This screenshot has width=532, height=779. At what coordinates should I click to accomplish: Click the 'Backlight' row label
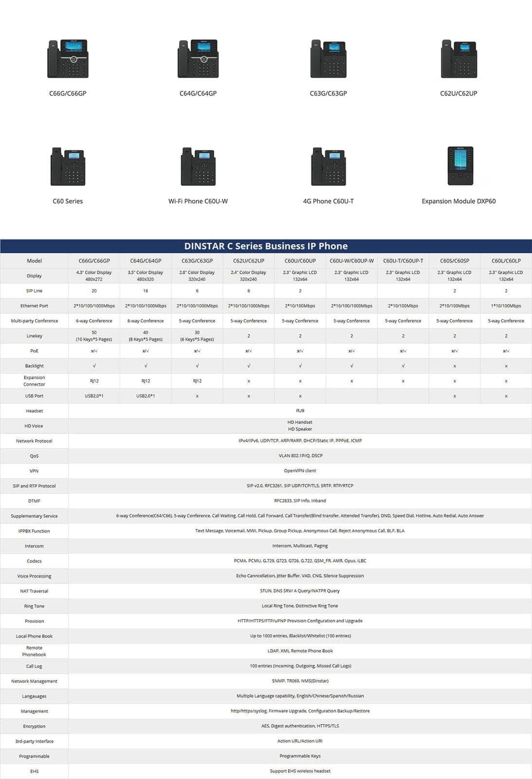point(34,366)
